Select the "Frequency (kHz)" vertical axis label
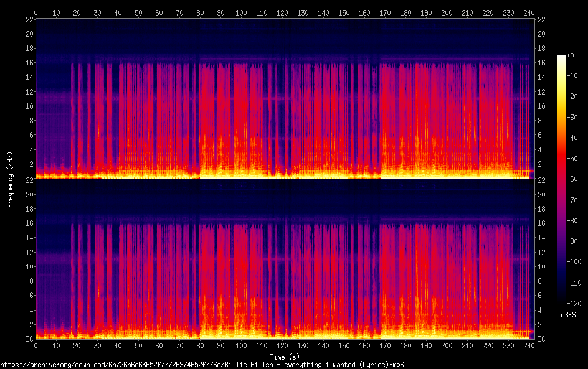Image resolution: width=588 pixels, height=369 pixels. point(10,179)
